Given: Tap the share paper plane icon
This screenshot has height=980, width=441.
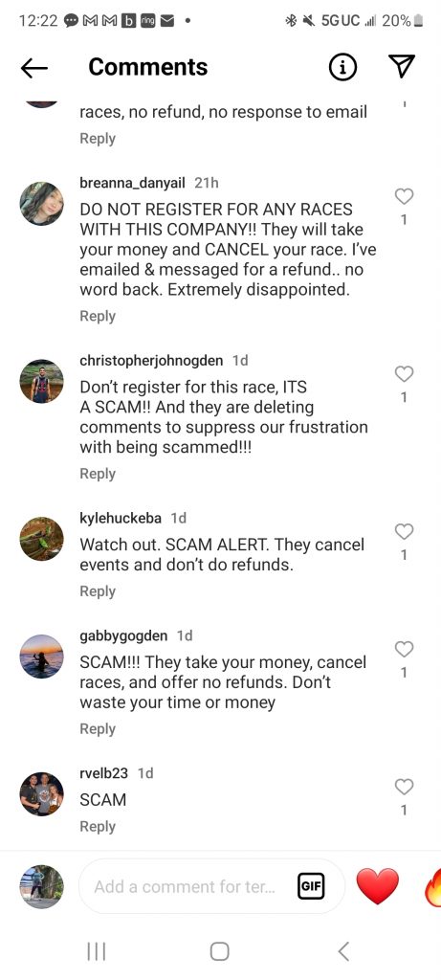Looking at the screenshot, I should click(402, 67).
